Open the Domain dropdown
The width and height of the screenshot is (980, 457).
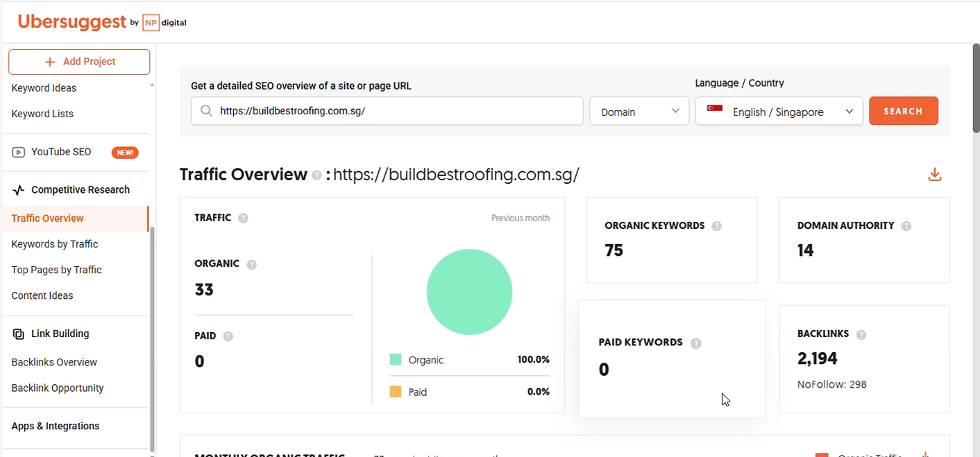click(x=639, y=111)
